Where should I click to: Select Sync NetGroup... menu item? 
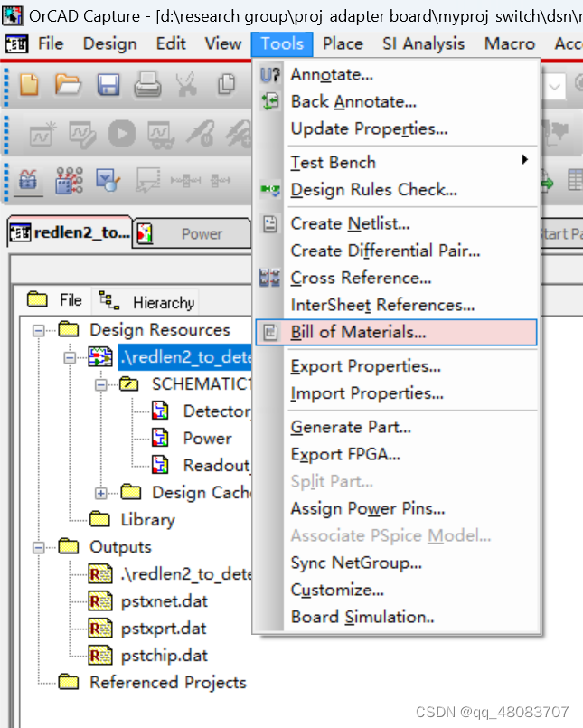click(x=397, y=563)
